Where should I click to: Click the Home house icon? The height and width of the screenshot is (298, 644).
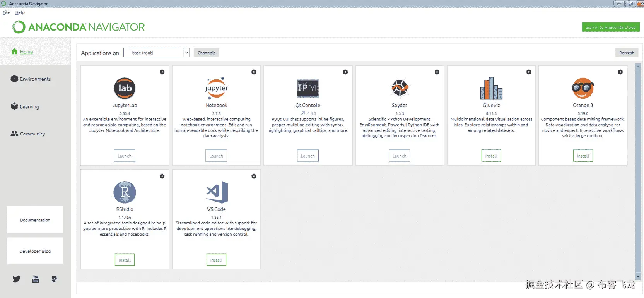pyautogui.click(x=14, y=51)
